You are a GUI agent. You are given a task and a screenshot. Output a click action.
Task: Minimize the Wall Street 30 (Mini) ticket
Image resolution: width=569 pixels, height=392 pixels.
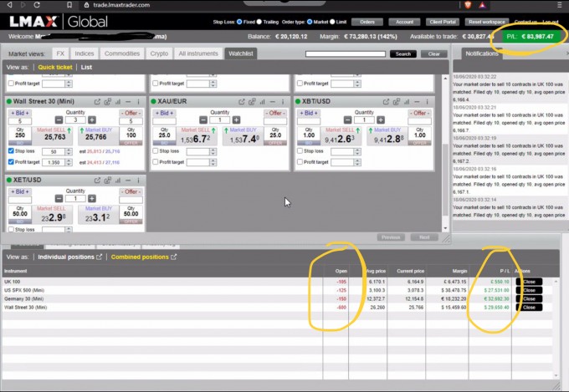tap(128, 102)
